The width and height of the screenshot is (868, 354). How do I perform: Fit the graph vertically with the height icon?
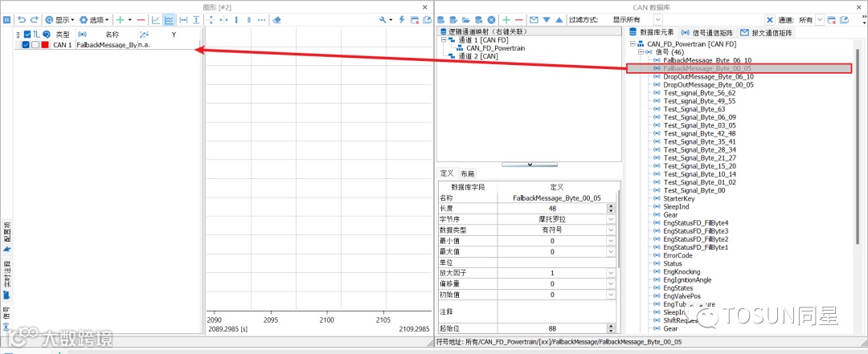click(196, 19)
